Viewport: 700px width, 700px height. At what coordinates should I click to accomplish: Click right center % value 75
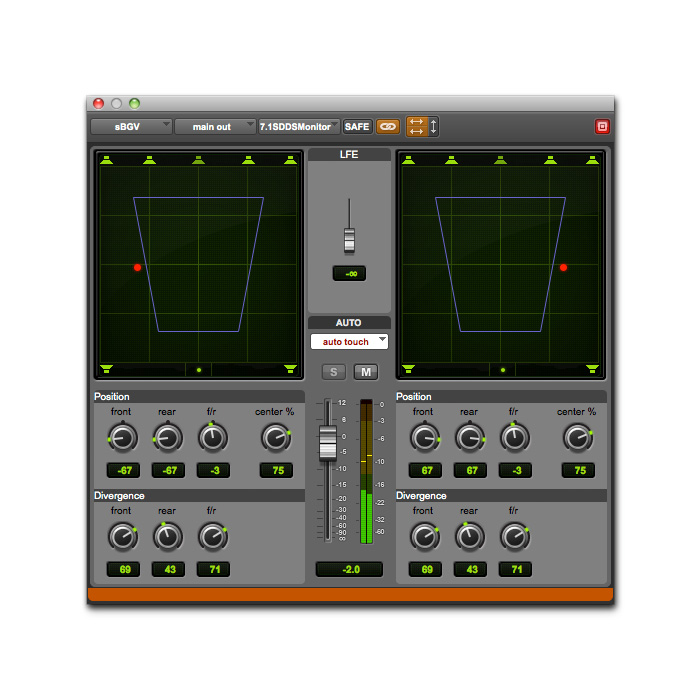point(579,470)
